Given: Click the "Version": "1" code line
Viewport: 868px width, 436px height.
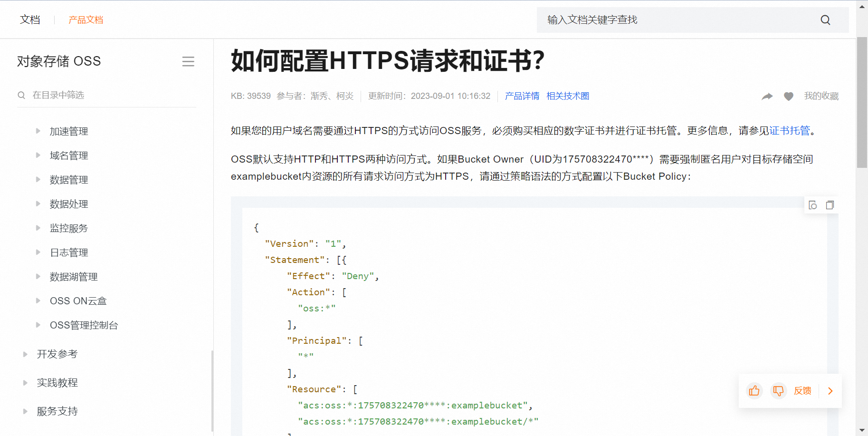Looking at the screenshot, I should tap(305, 244).
